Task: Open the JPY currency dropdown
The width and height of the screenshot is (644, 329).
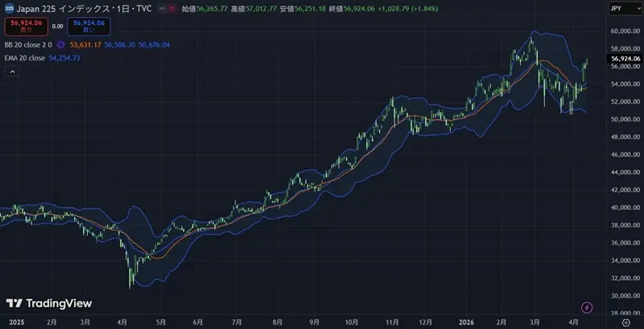Action: (x=623, y=8)
